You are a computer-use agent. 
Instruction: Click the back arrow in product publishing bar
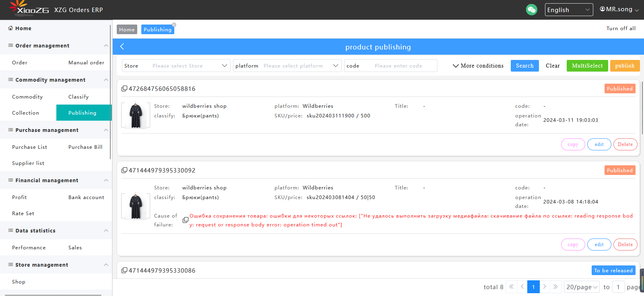point(122,47)
